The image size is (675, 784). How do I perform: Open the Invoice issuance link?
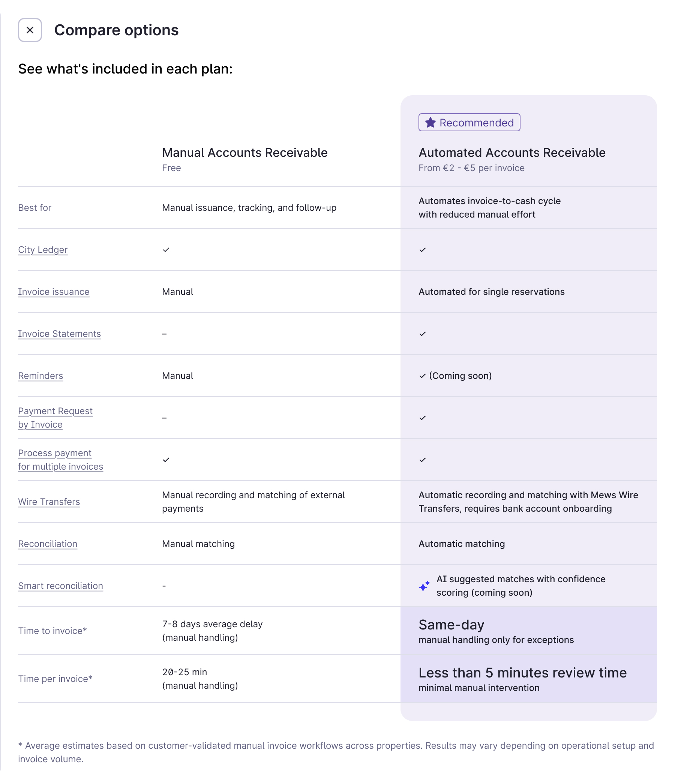[x=54, y=292]
